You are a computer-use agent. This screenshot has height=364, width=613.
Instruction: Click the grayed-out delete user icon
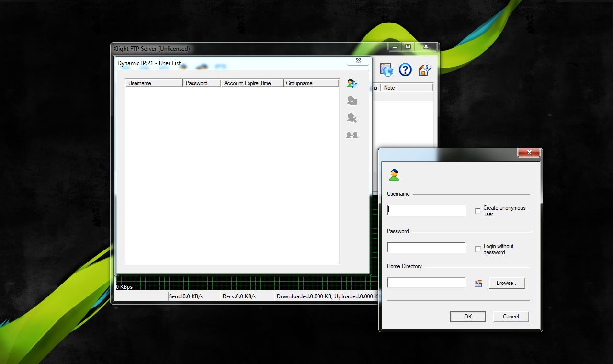point(352,118)
